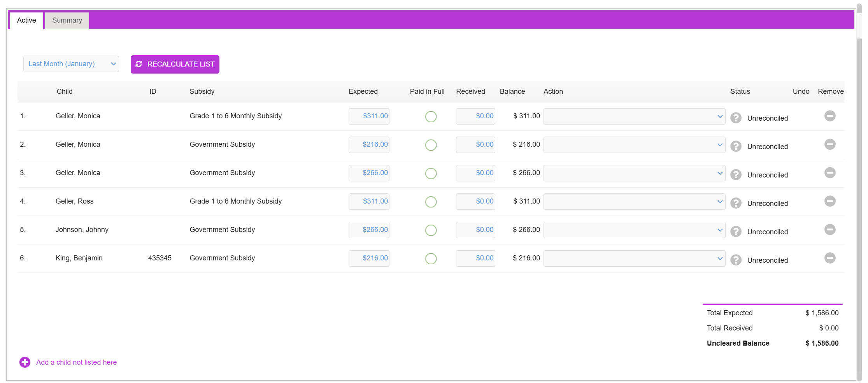
Task: Click the Received amount field for row 2
Action: coord(475,145)
